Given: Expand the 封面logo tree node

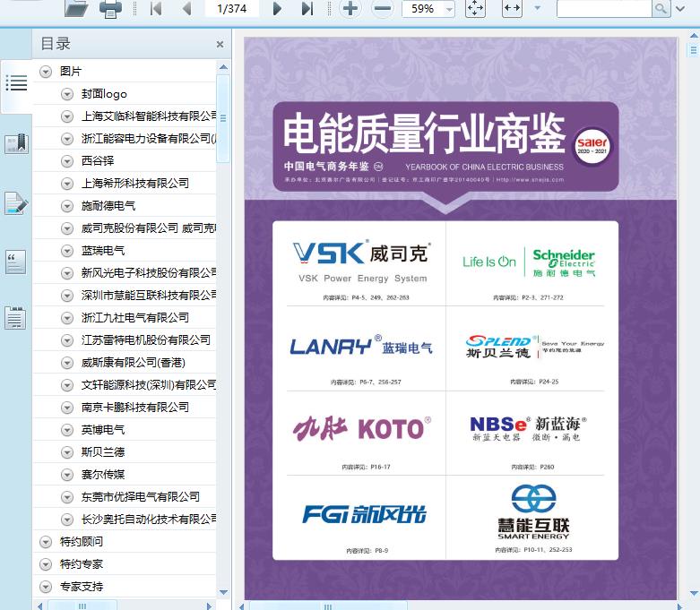Looking at the screenshot, I should [x=67, y=94].
